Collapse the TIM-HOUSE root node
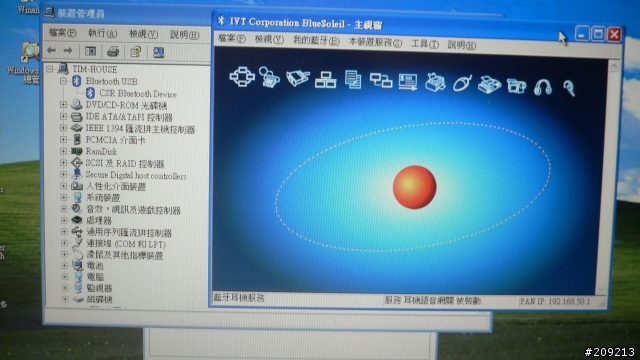 tap(50, 69)
